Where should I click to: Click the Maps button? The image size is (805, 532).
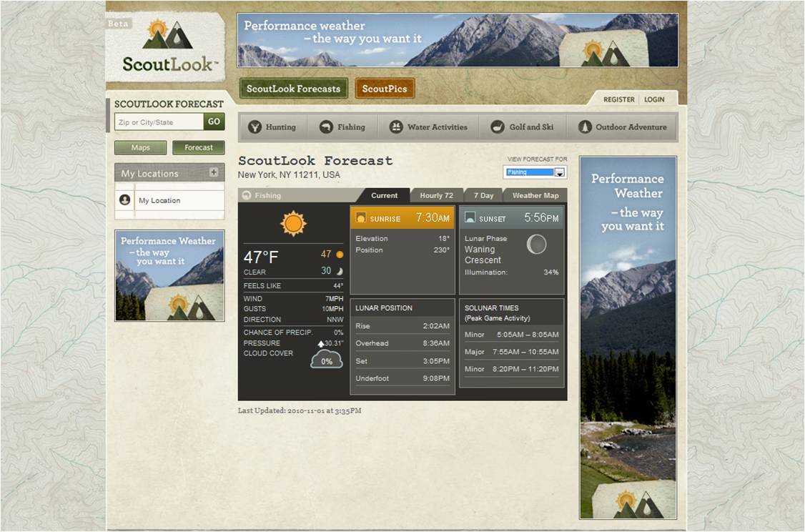point(140,147)
